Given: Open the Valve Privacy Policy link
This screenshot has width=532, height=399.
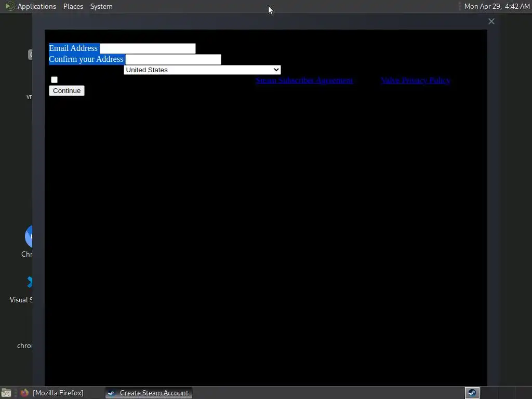Looking at the screenshot, I should [416, 81].
